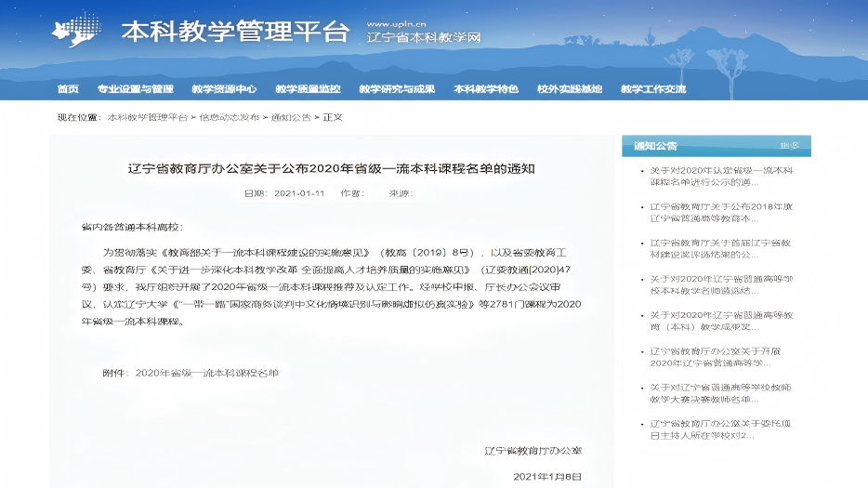Click the date text 2021-01-11
The image size is (868, 488).
(x=299, y=193)
